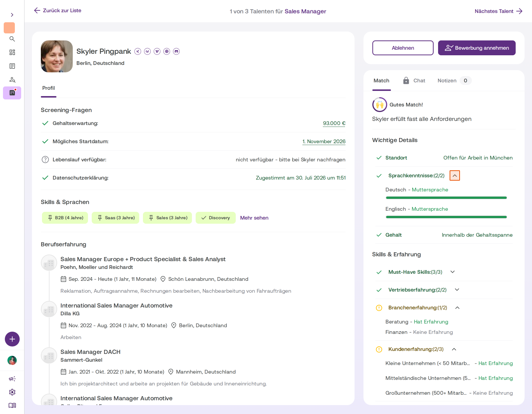Click Mehr sehen skills link
This screenshot has height=414, width=532.
(x=254, y=218)
